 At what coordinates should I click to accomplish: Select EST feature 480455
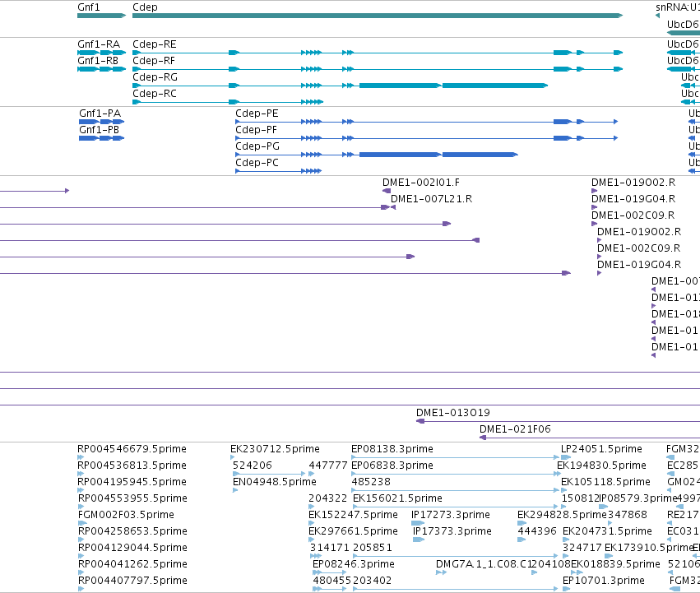pyautogui.click(x=332, y=581)
